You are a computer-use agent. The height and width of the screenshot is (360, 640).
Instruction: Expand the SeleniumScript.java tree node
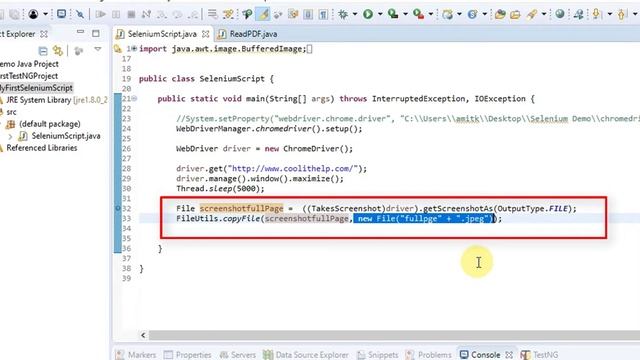[11, 136]
